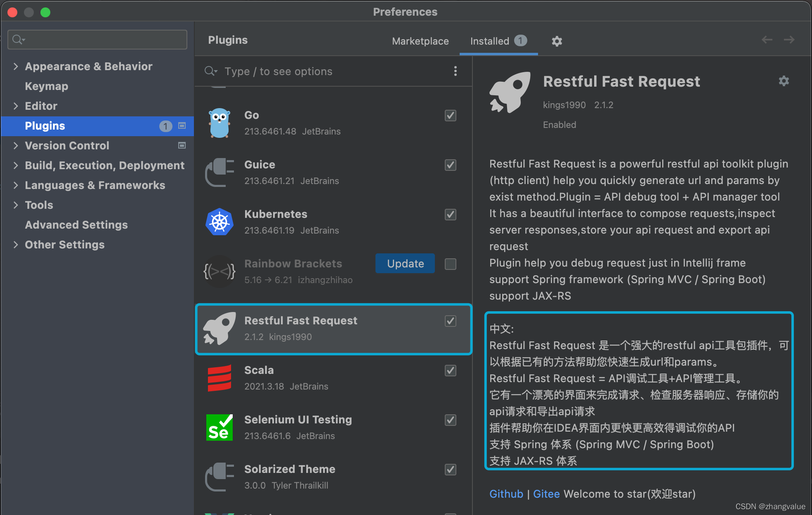The image size is (812, 515).
Task: Open the plugins gear menu beside Installed
Action: (557, 41)
